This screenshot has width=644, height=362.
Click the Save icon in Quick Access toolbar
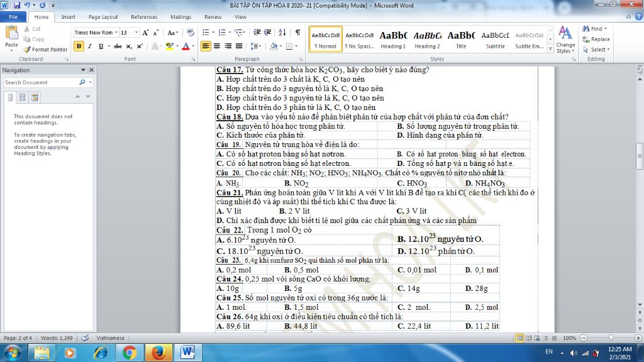click(x=17, y=5)
